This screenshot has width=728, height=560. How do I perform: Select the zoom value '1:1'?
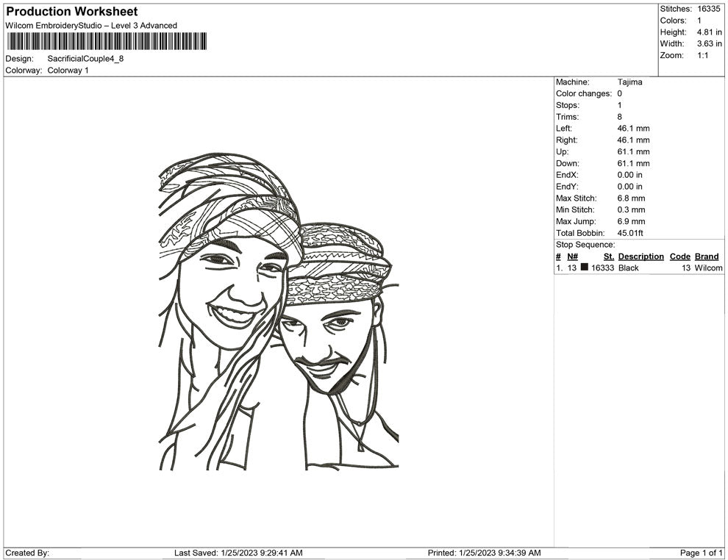(702, 55)
